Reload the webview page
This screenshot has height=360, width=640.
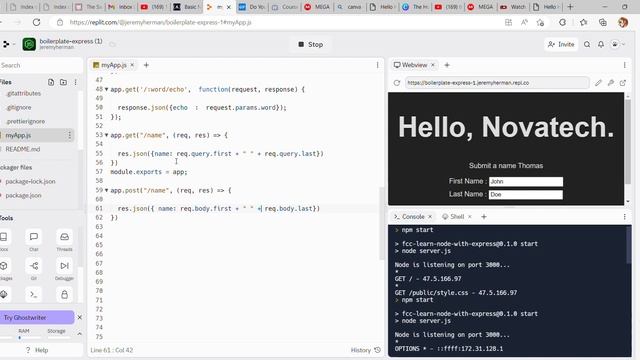tap(397, 83)
